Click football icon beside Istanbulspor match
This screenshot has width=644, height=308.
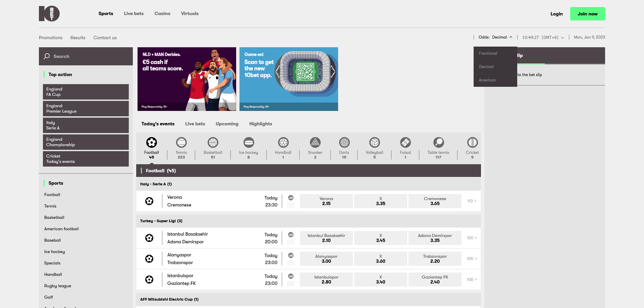149,280
